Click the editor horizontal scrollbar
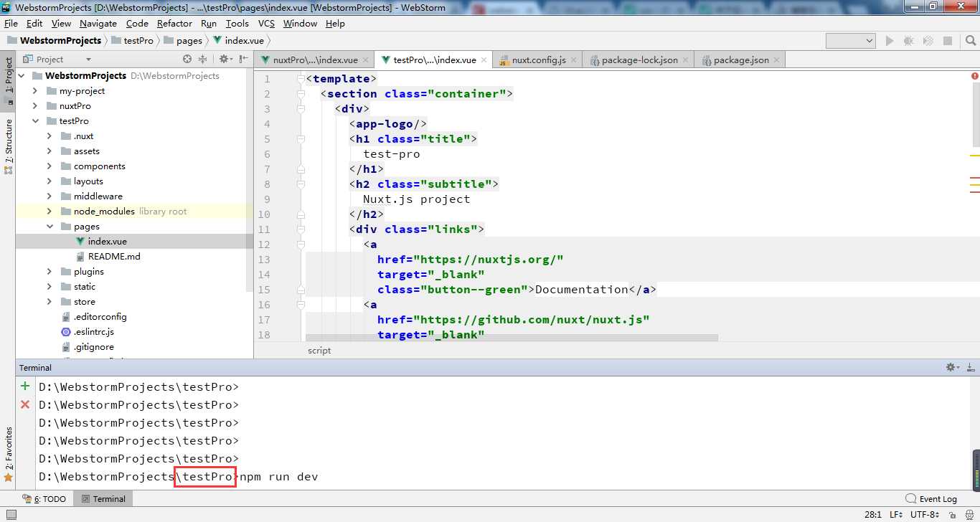The width and height of the screenshot is (980, 522). pyautogui.click(x=512, y=338)
